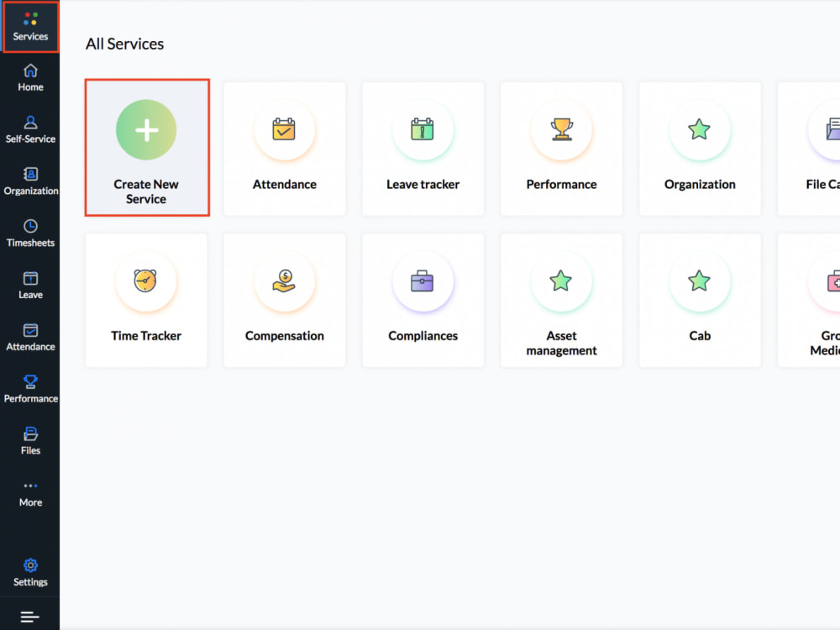
Task: Click the Compliances briefcase icon
Action: click(x=423, y=281)
